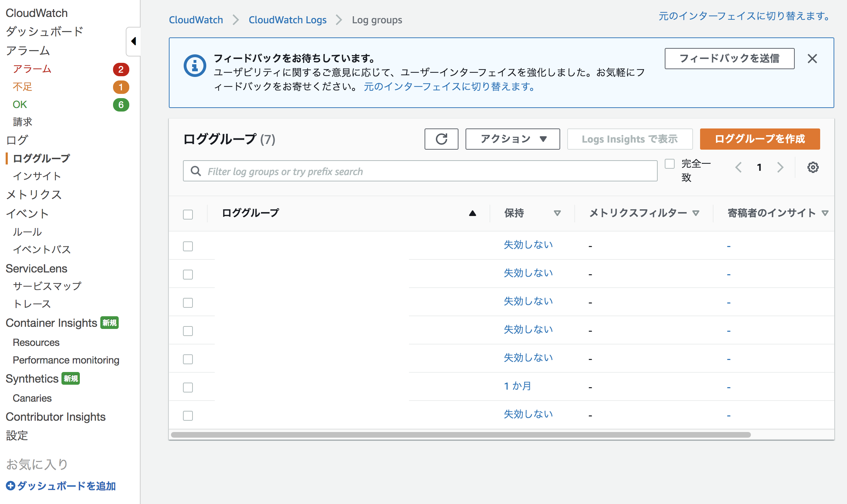The height and width of the screenshot is (504, 847).
Task: Sort log groups with the ascending triangle
Action: [472, 213]
